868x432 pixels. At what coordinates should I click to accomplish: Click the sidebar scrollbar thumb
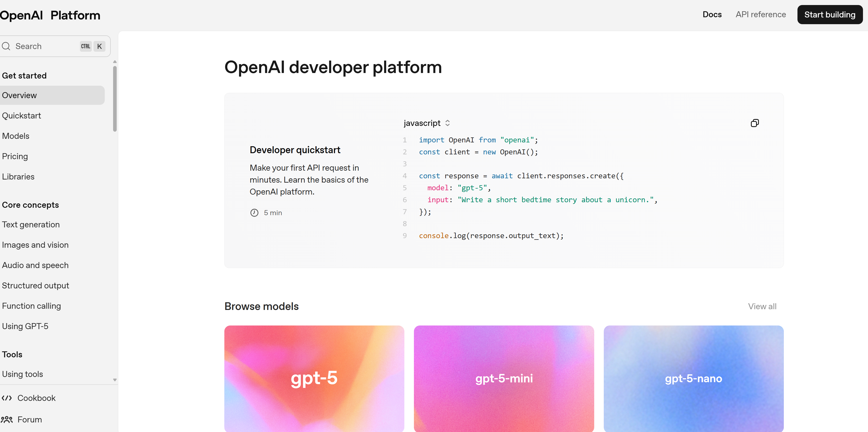point(115,98)
